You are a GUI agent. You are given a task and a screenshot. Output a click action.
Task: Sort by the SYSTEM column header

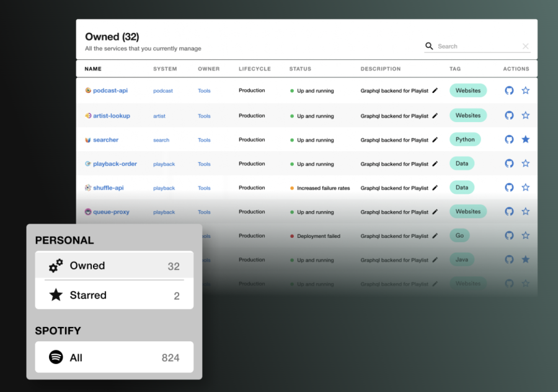coord(165,69)
